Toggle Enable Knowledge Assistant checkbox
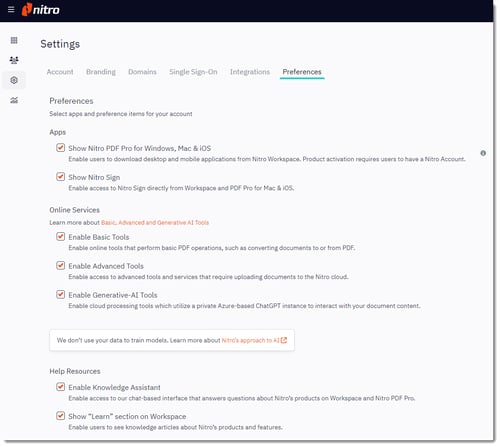Image resolution: width=500 pixels, height=447 pixels. [60, 387]
